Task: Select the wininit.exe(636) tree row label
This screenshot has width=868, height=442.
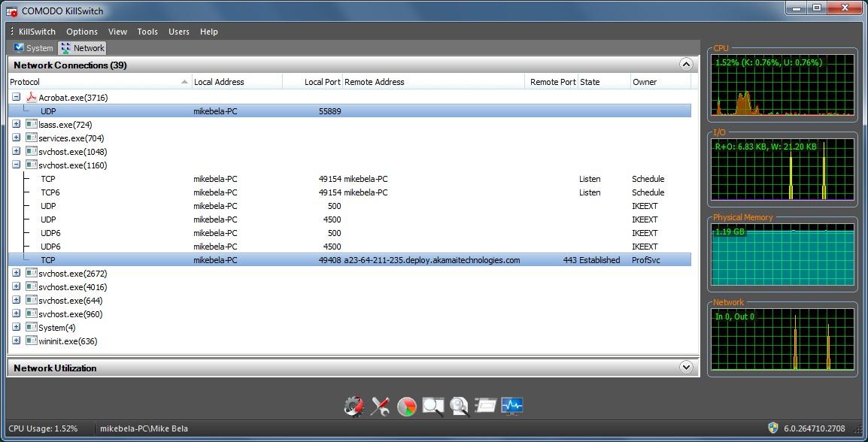Action: pos(68,341)
